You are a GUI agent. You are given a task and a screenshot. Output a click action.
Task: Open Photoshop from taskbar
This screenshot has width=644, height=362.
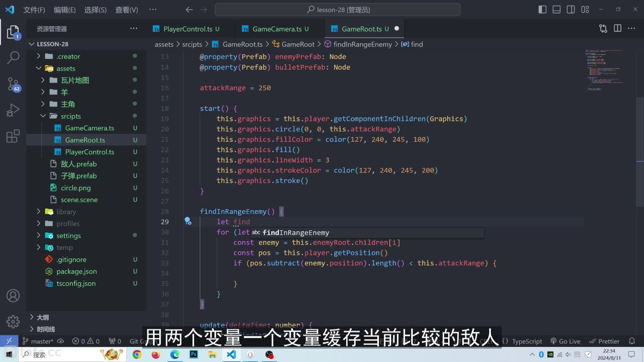tap(194, 354)
